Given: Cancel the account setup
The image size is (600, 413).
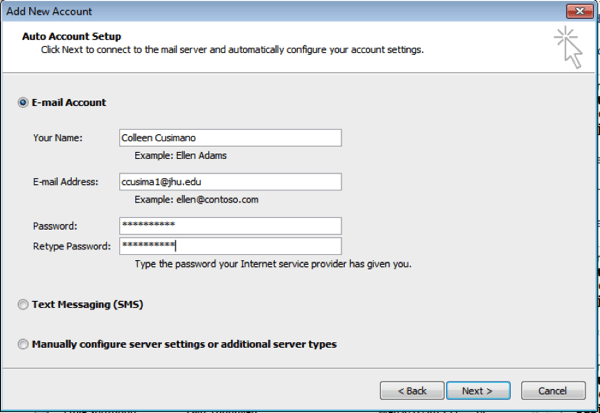Looking at the screenshot, I should [x=553, y=391].
